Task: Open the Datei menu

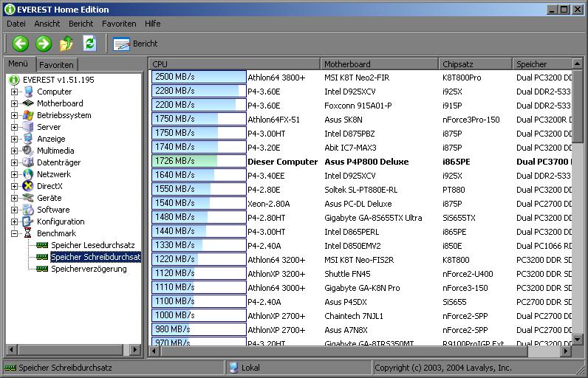Action: point(16,24)
